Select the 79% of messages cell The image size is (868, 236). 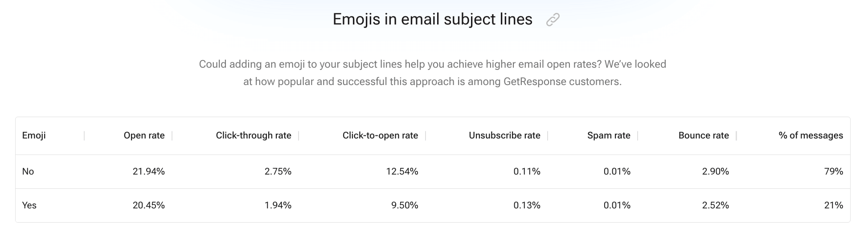(x=833, y=171)
